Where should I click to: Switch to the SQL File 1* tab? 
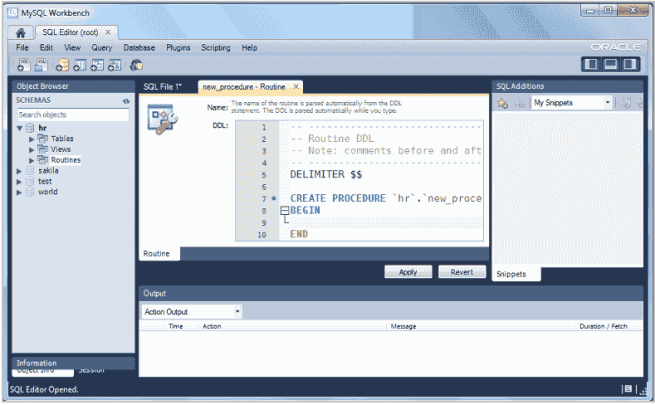point(162,87)
